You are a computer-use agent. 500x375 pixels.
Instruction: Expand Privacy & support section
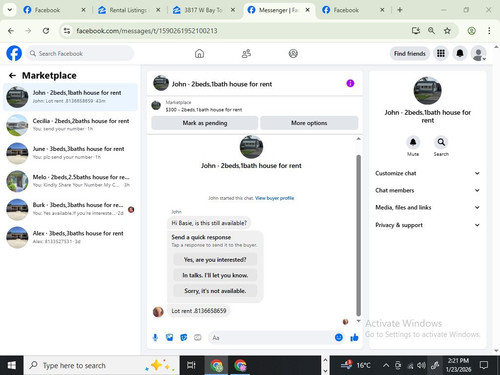pyautogui.click(x=428, y=225)
